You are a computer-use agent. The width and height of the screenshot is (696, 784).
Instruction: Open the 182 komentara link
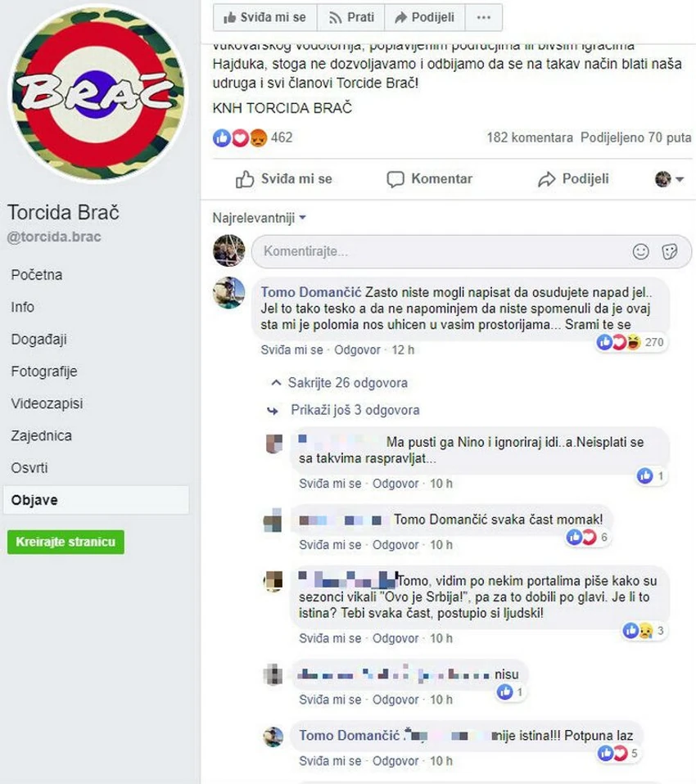[x=530, y=137]
